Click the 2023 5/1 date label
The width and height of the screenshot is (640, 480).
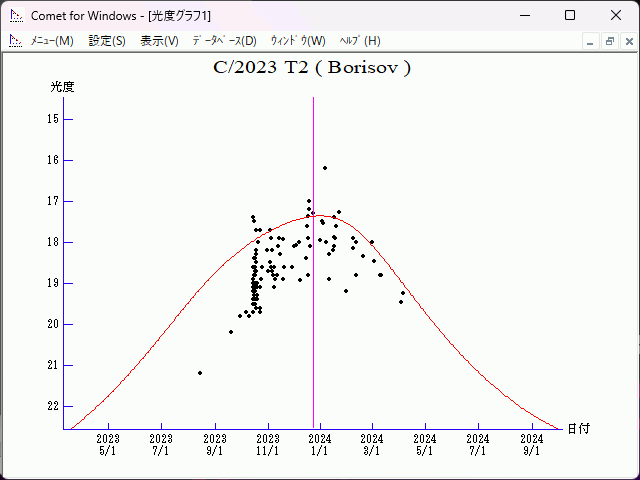(x=108, y=445)
